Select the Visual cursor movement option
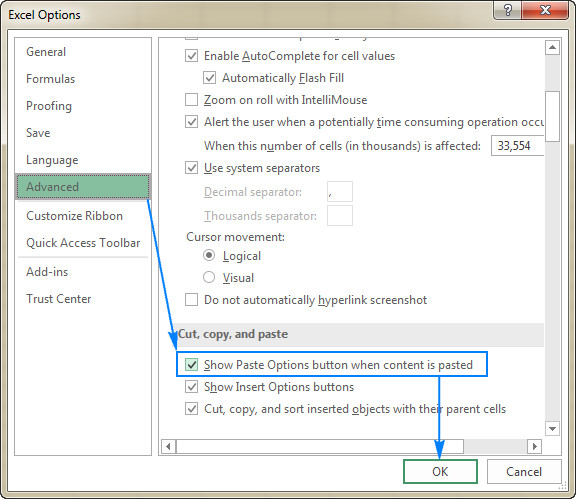The width and height of the screenshot is (576, 499). point(209,277)
